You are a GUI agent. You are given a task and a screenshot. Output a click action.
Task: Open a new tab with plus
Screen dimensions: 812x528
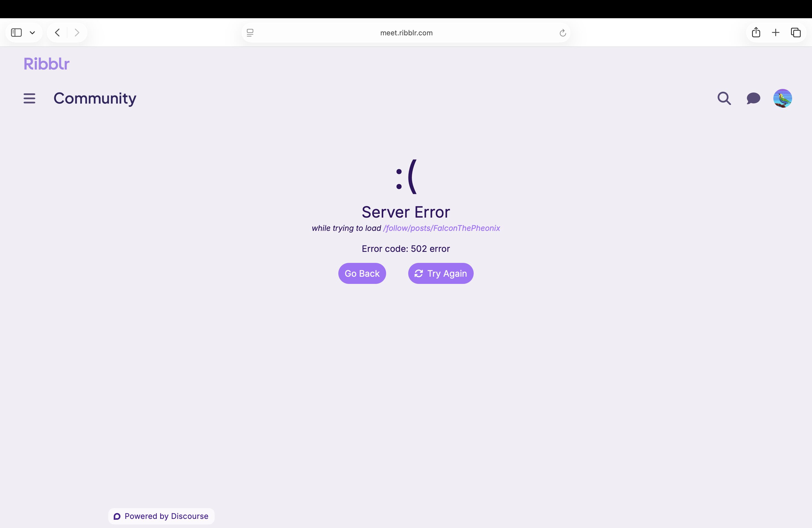[776, 33]
